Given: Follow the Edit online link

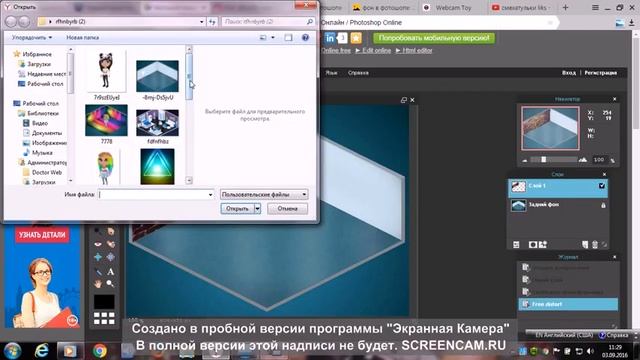Looking at the screenshot, I should click(373, 51).
